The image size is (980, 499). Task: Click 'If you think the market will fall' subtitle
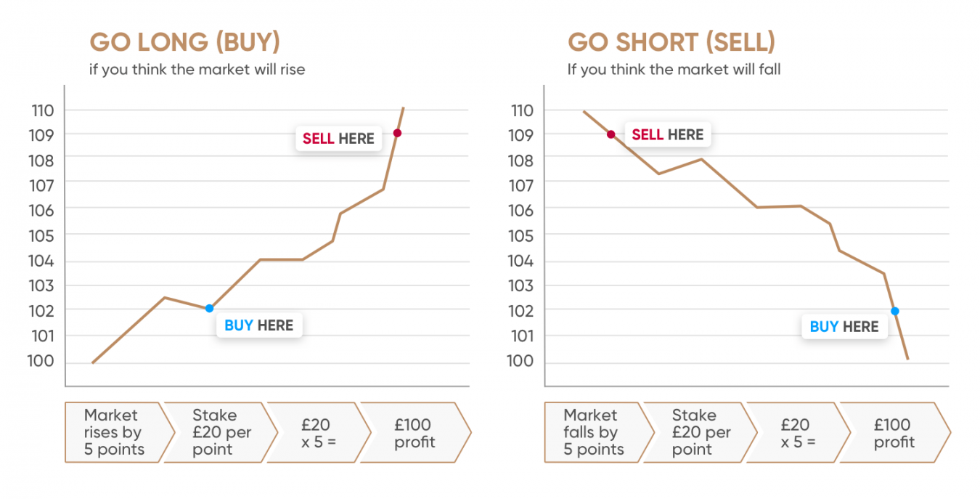(674, 70)
